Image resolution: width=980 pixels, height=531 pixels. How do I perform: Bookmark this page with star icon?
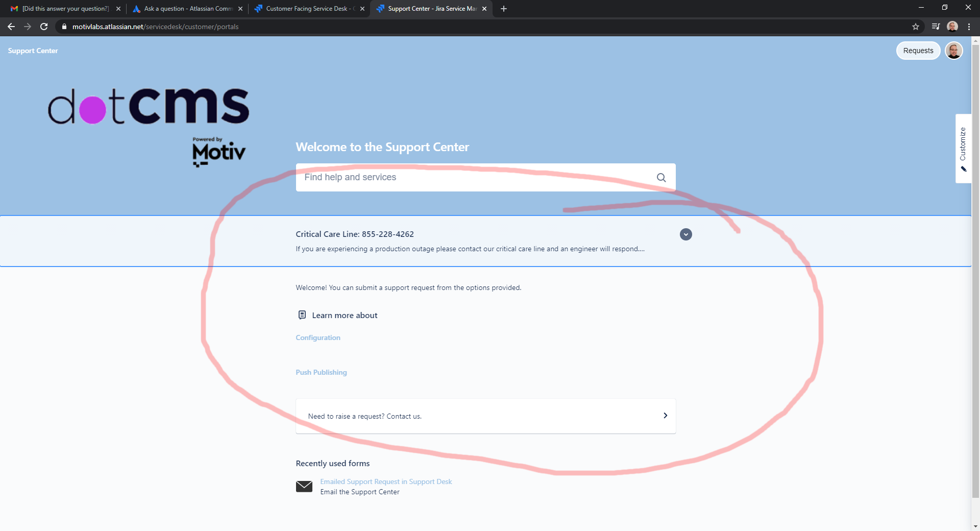point(916,27)
